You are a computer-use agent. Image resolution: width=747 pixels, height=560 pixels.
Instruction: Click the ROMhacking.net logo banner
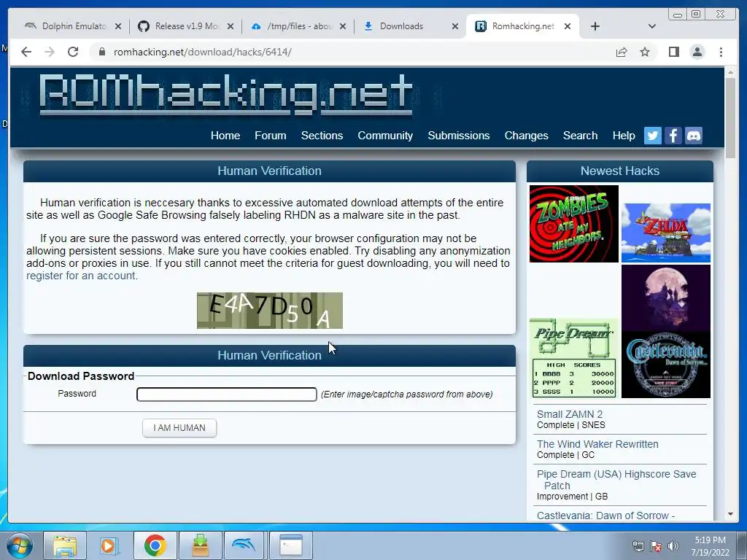(x=225, y=94)
